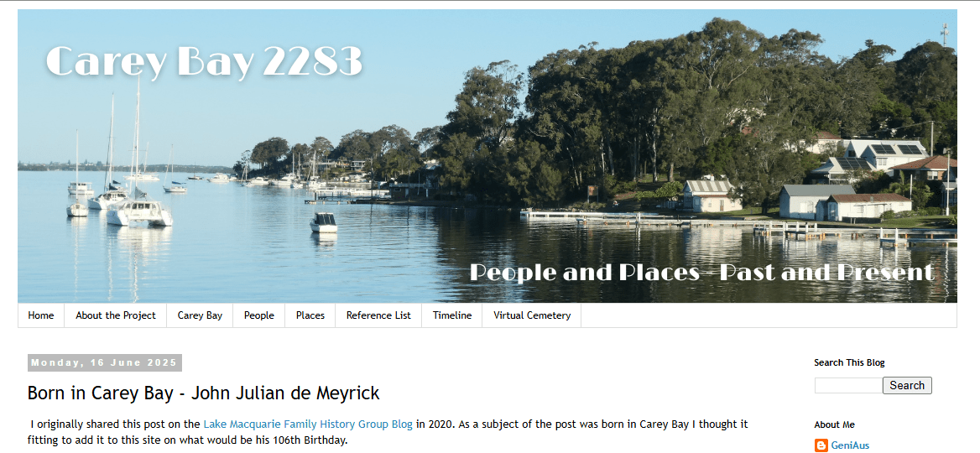Screen dimensions: 980x453
Task: Open Lake Macquarie Family History Group Blog link
Action: pos(308,424)
